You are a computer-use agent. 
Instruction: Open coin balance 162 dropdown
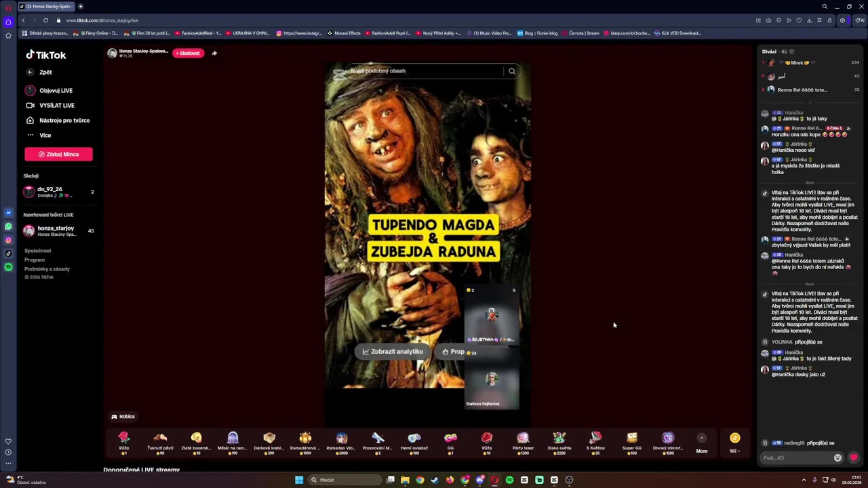pyautogui.click(x=734, y=442)
